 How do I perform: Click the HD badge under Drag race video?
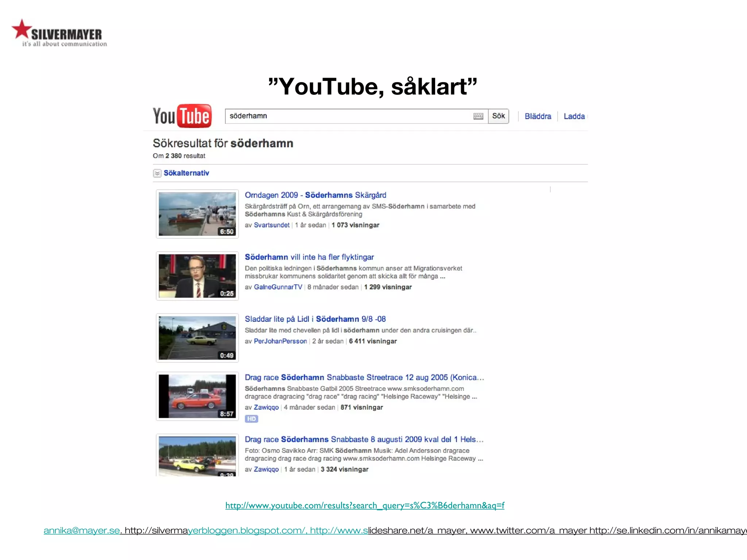(251, 419)
